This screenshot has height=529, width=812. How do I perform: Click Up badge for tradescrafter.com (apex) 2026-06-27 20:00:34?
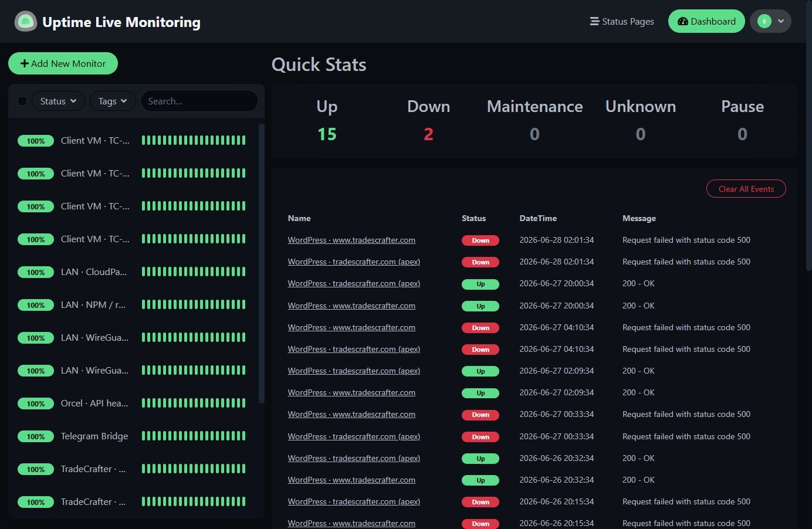[x=481, y=284]
